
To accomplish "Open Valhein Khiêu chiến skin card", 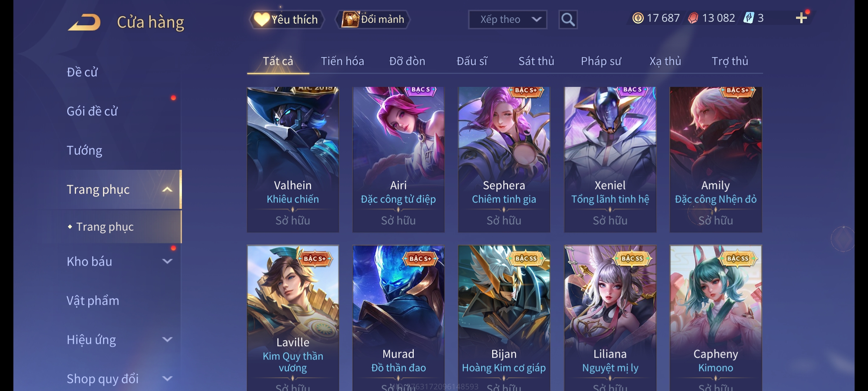I will 293,160.
